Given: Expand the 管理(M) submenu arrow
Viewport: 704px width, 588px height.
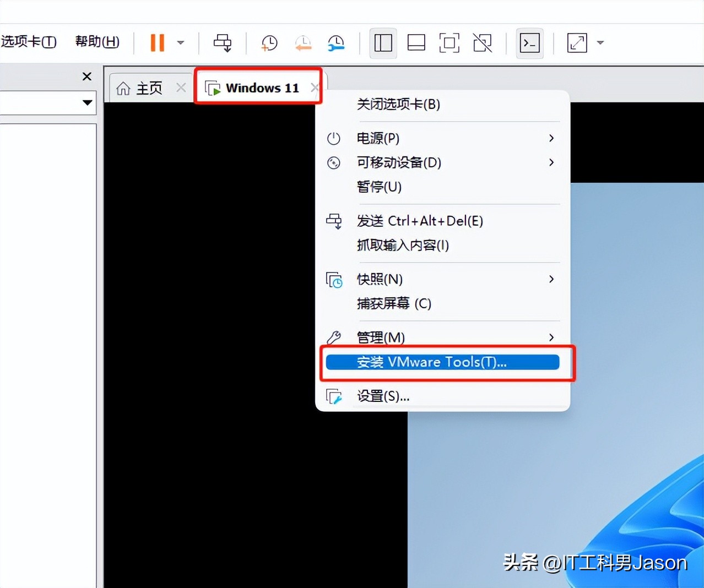Looking at the screenshot, I should click(551, 337).
